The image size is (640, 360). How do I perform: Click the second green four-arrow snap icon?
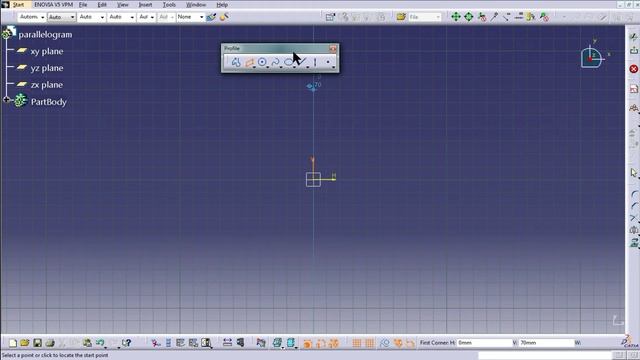[x=469, y=17]
